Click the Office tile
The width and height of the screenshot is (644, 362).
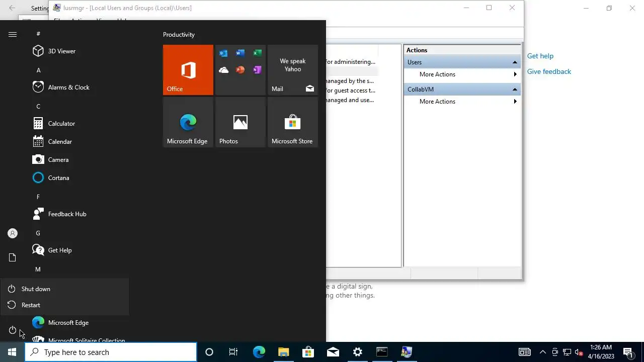(x=188, y=70)
